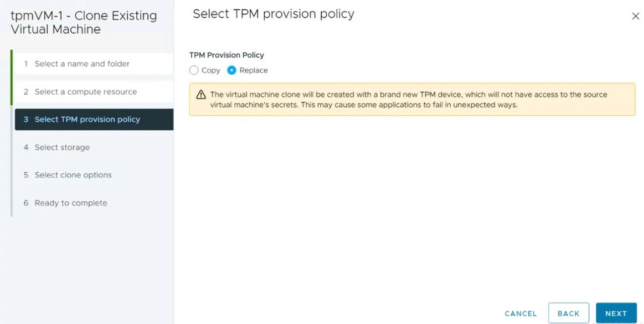Go to step 2 Select a compute resource
The width and height of the screenshot is (644, 324).
click(x=94, y=91)
